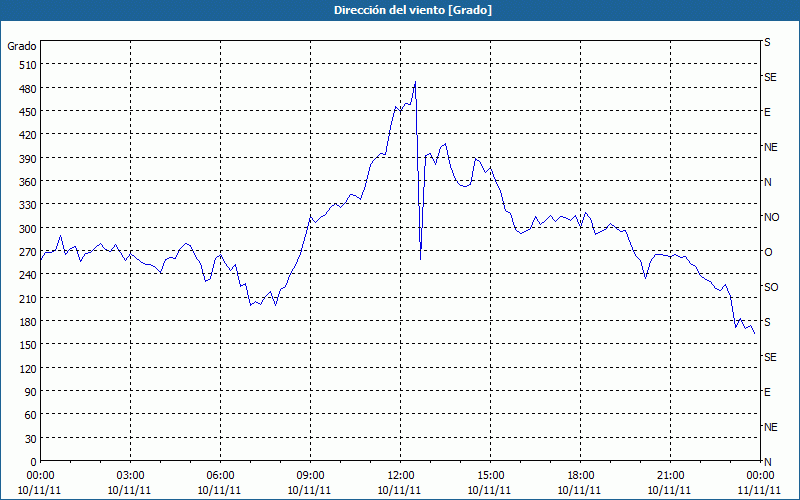Viewport: 800px width, 500px height.
Task: Click the bottom of the sharp dip after 12:00
Action: (420, 259)
